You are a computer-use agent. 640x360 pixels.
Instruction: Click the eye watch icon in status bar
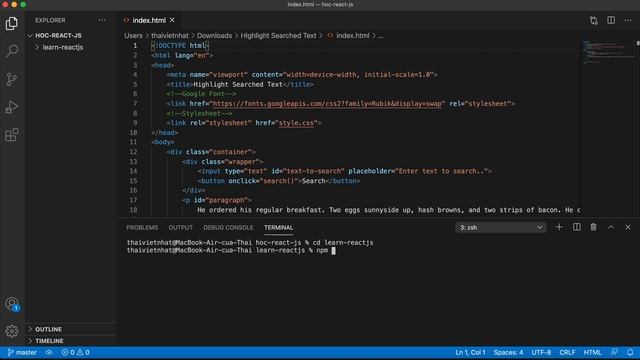pyautogui.click(x=49, y=353)
